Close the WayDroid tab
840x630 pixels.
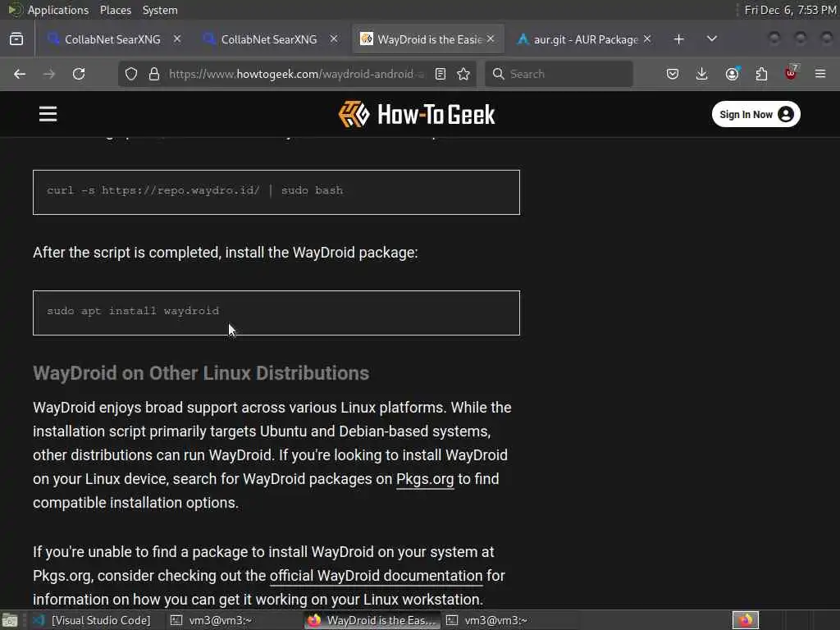[491, 39]
